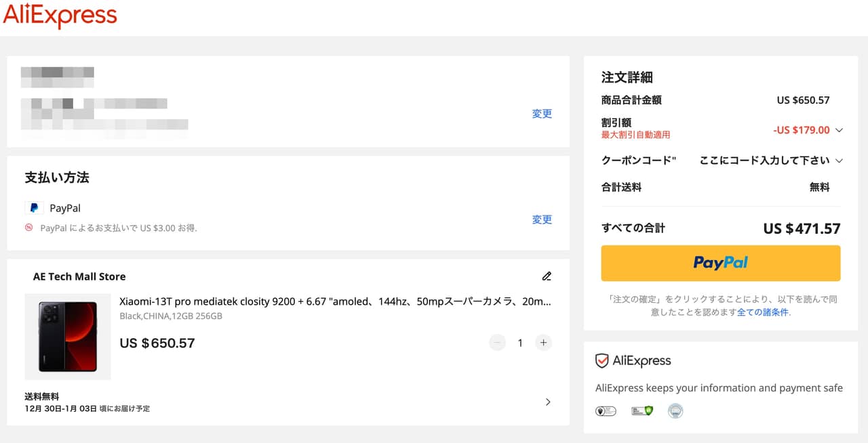Open the 全ての諸条件 terms link

click(763, 312)
